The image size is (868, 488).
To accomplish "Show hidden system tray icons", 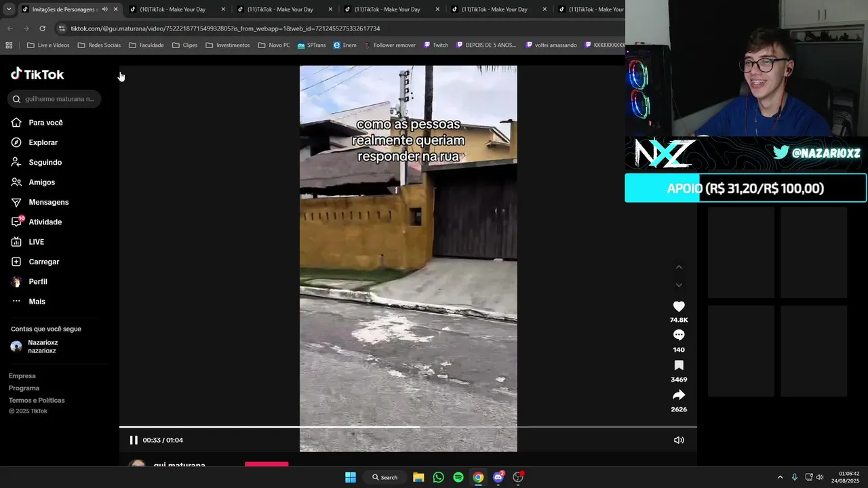I will point(780,477).
